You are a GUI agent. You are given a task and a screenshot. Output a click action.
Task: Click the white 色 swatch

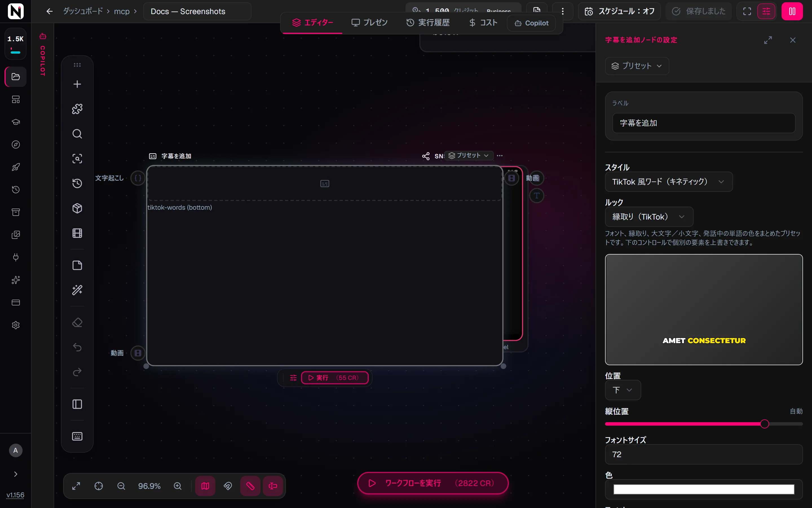pyautogui.click(x=704, y=490)
